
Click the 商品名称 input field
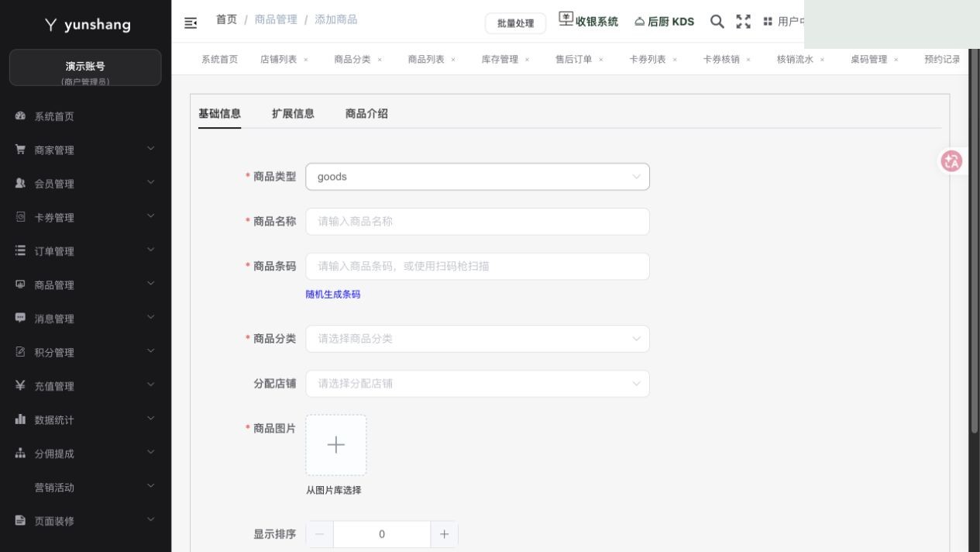tap(478, 222)
